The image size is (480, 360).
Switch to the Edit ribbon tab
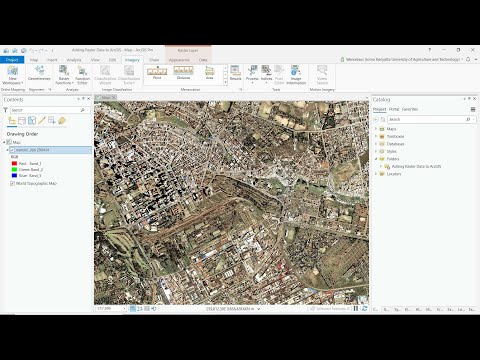coord(113,60)
